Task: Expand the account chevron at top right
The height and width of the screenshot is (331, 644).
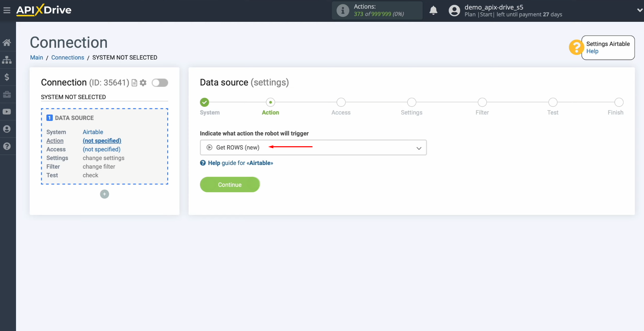Action: coord(639,10)
